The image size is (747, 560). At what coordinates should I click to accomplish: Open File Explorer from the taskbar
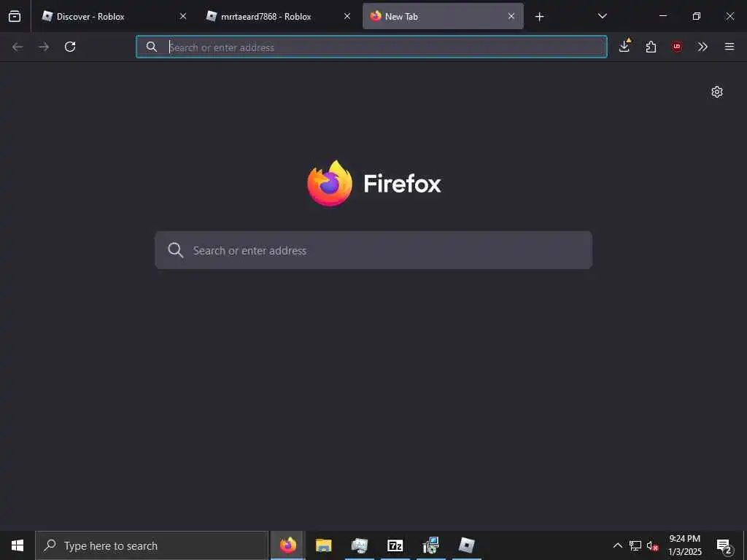323,545
